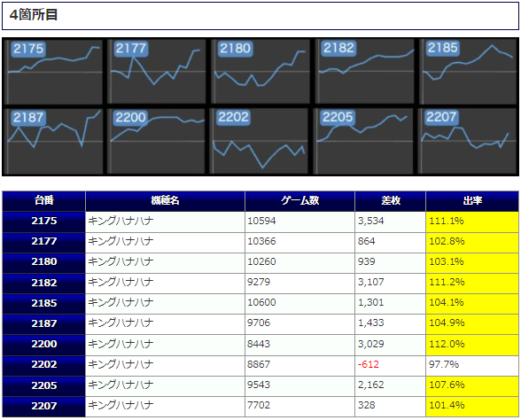Select the 2180 graph thumbnail
521x420 pixels.
(260, 72)
